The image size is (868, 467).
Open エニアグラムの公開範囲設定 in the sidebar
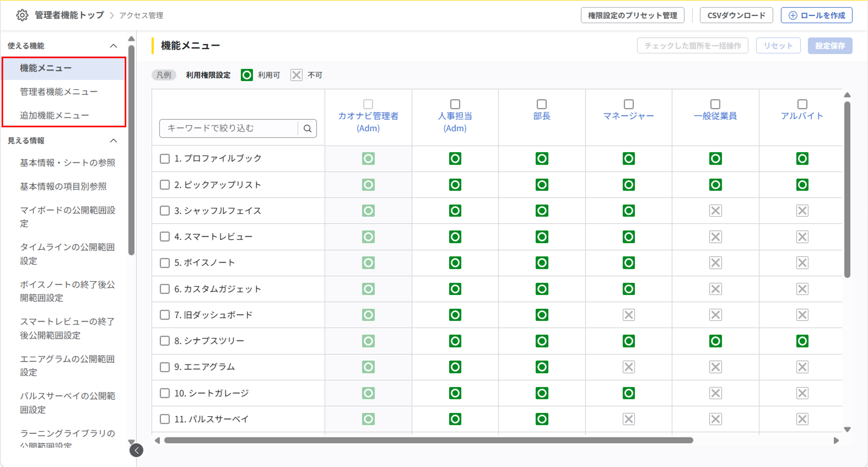pyautogui.click(x=67, y=366)
